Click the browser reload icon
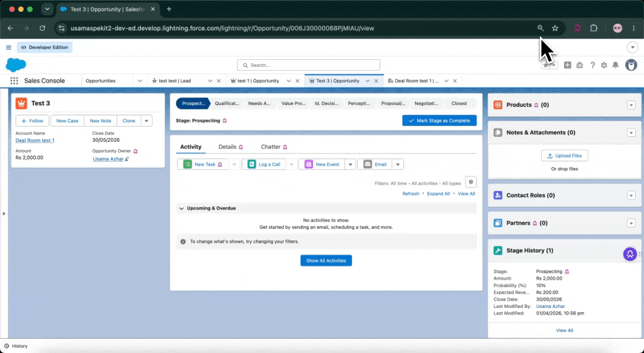 [43, 28]
